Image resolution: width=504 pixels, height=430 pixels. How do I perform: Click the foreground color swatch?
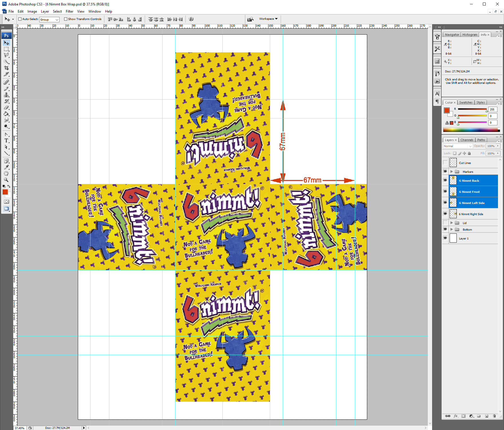point(5,192)
